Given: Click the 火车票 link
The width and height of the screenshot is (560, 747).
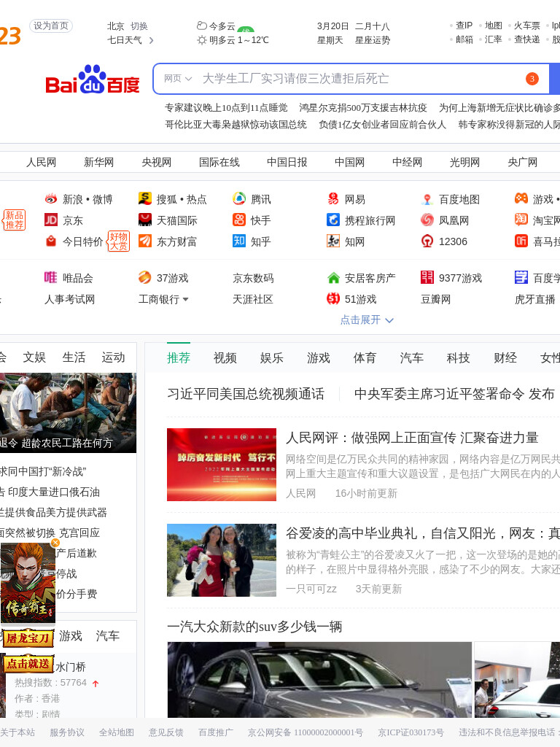Looking at the screenshot, I should [526, 26].
